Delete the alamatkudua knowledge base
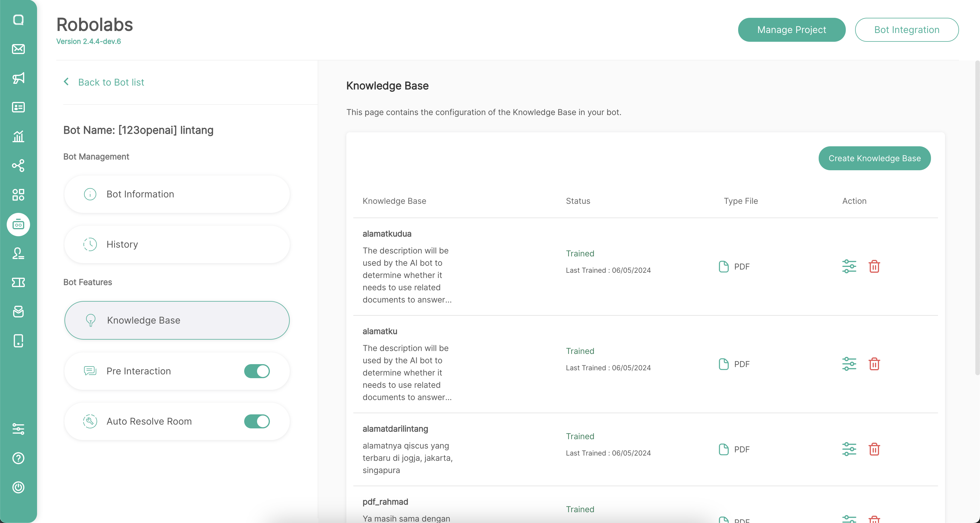This screenshot has height=523, width=980. 874,266
